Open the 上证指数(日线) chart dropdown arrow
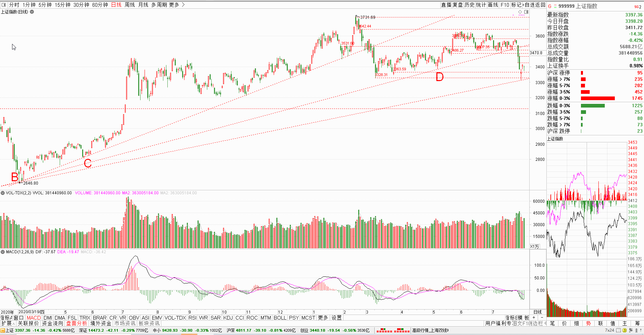 [x=32, y=12]
